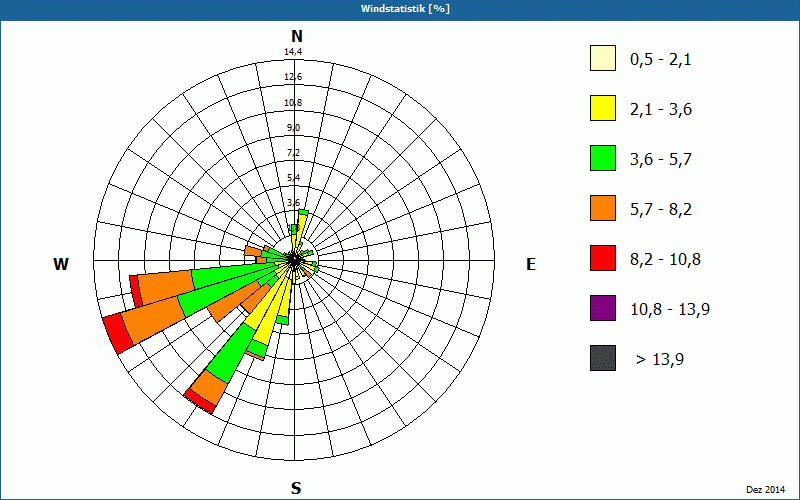
Task: Click the yellow 2,1 - 3,6 legend swatch
Action: click(603, 108)
